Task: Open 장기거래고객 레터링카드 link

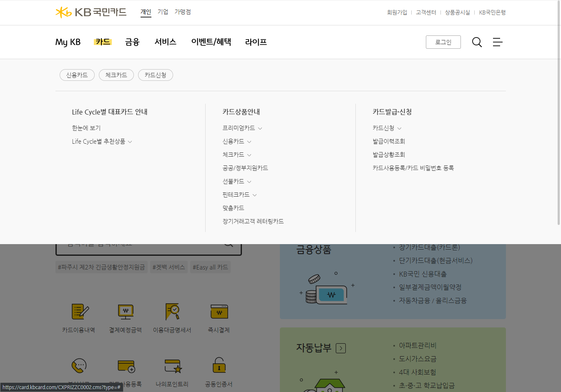Action: (253, 221)
